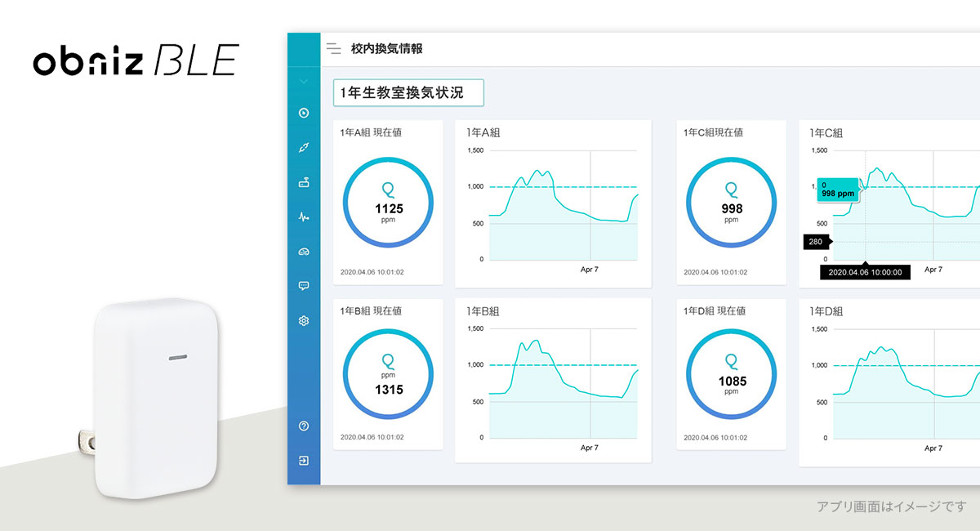Click the 校内換気情報 page title
The image size is (980, 531).
tap(386, 49)
